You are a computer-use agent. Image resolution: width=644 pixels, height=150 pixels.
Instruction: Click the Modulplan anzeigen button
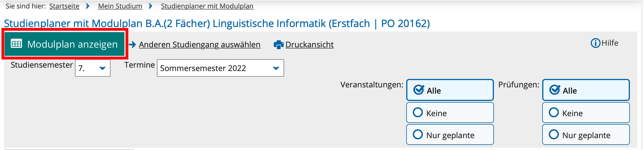click(64, 44)
